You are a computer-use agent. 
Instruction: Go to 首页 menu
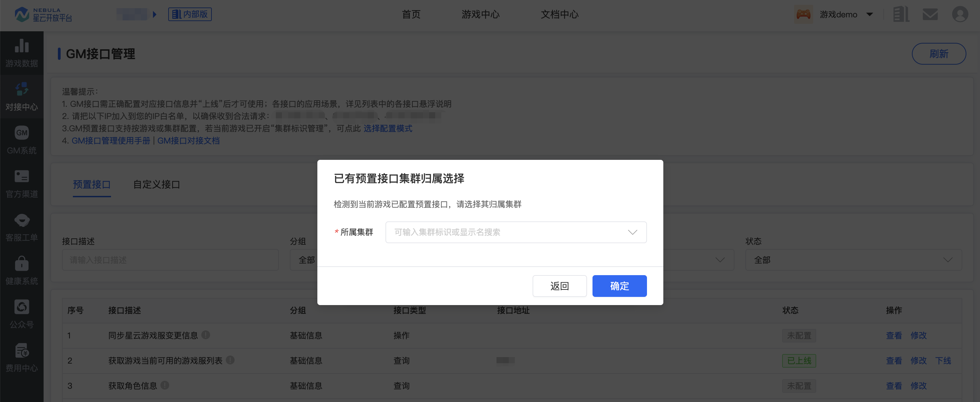pyautogui.click(x=411, y=14)
